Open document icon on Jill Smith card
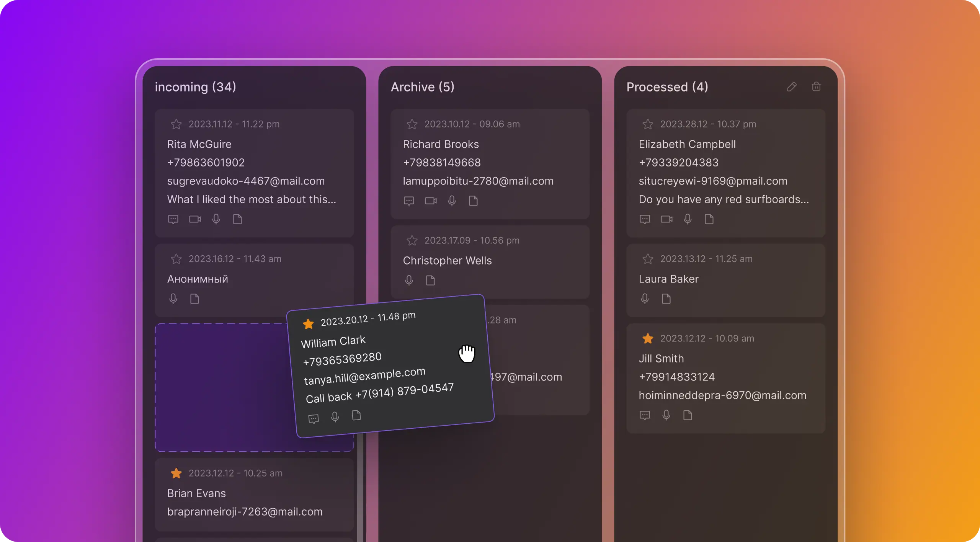 coord(688,415)
